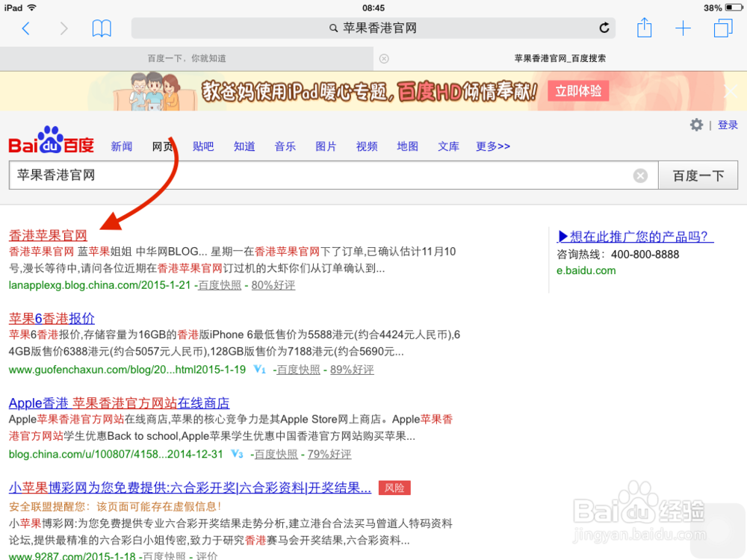This screenshot has width=747, height=560.
Task: Tap iPad Wi-Fi status icon
Action: (31, 7)
